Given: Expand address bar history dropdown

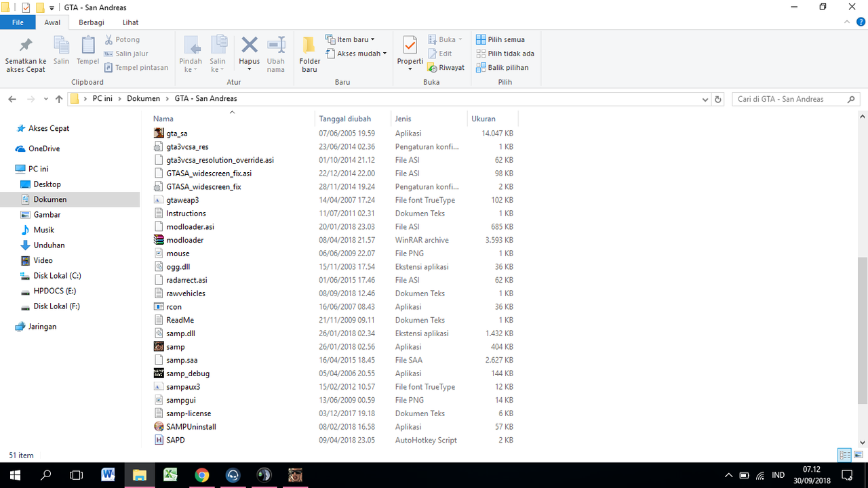Looking at the screenshot, I should [x=705, y=99].
